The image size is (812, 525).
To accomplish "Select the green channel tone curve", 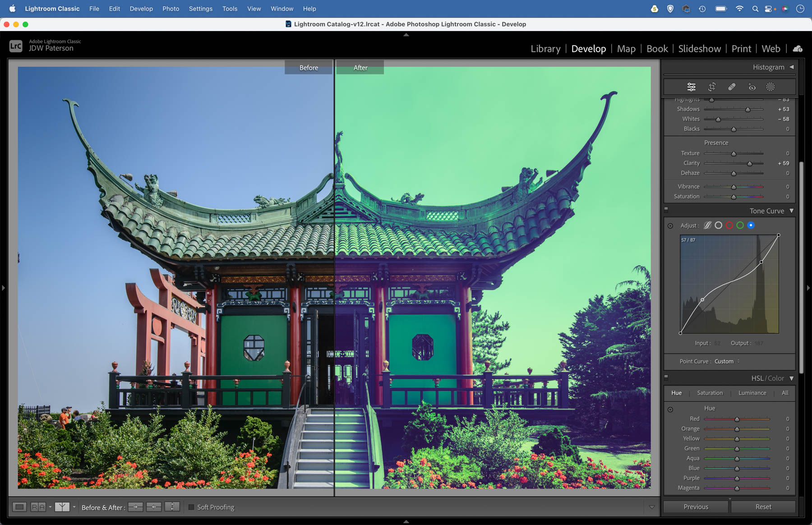I will 740,225.
